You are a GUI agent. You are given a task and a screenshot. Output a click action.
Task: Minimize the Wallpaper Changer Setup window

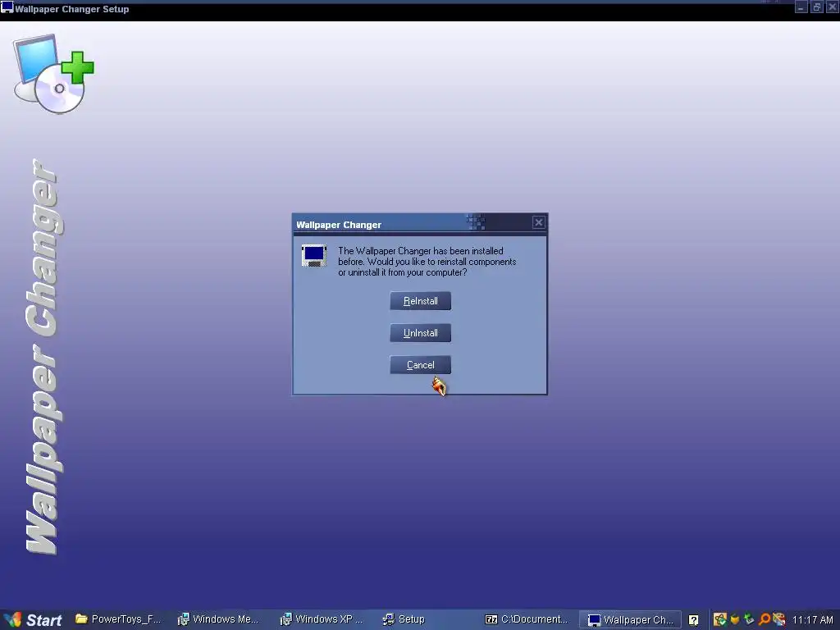(x=801, y=7)
